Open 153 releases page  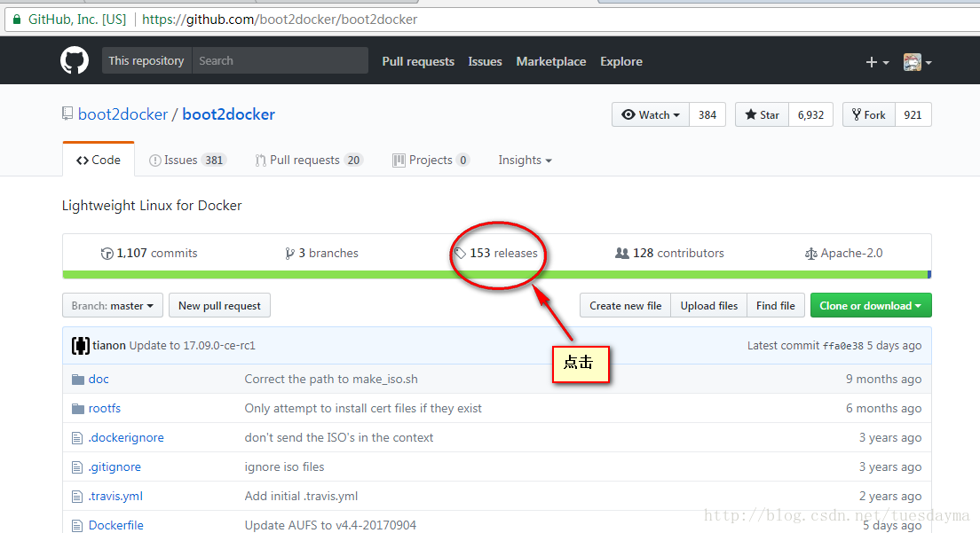pyautogui.click(x=495, y=253)
